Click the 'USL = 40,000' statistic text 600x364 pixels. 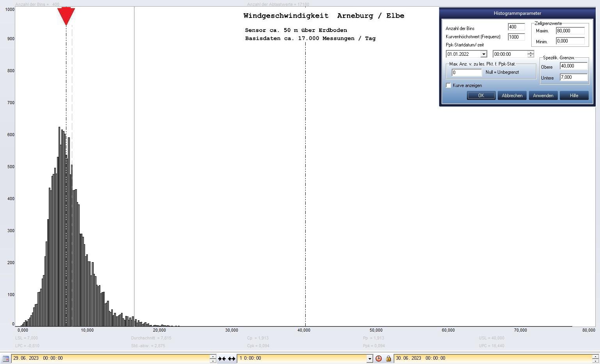pyautogui.click(x=491, y=338)
